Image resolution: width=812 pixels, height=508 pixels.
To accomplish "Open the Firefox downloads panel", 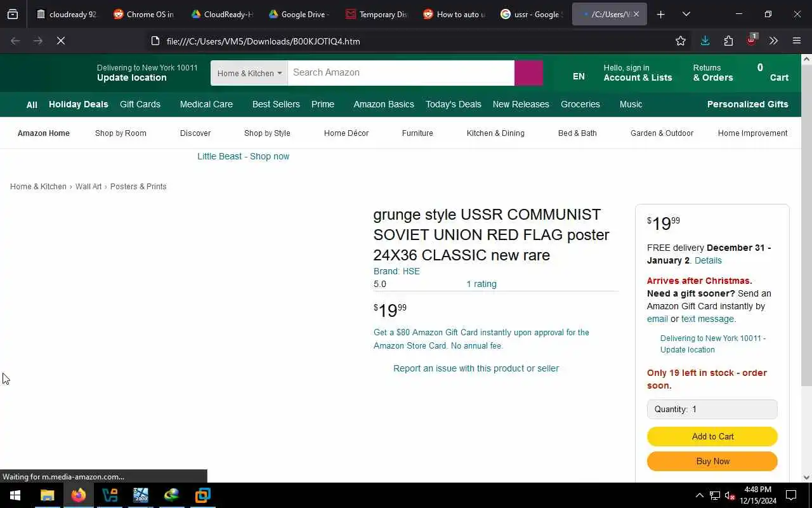I will pos(705,41).
